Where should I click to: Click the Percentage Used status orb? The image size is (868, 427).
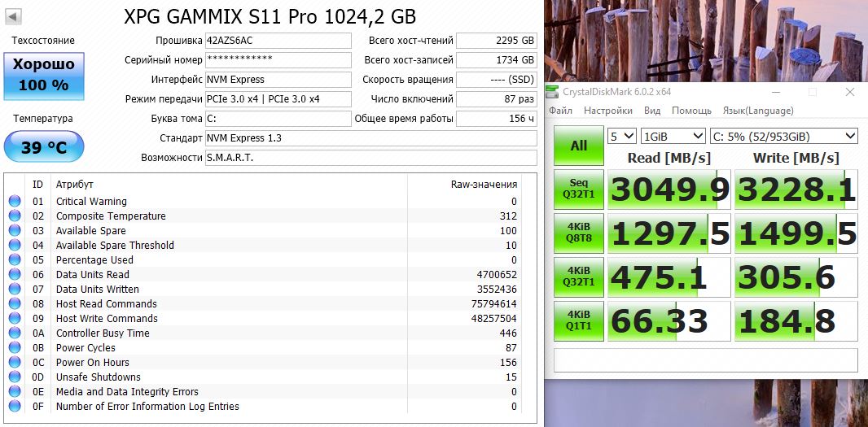click(x=15, y=260)
